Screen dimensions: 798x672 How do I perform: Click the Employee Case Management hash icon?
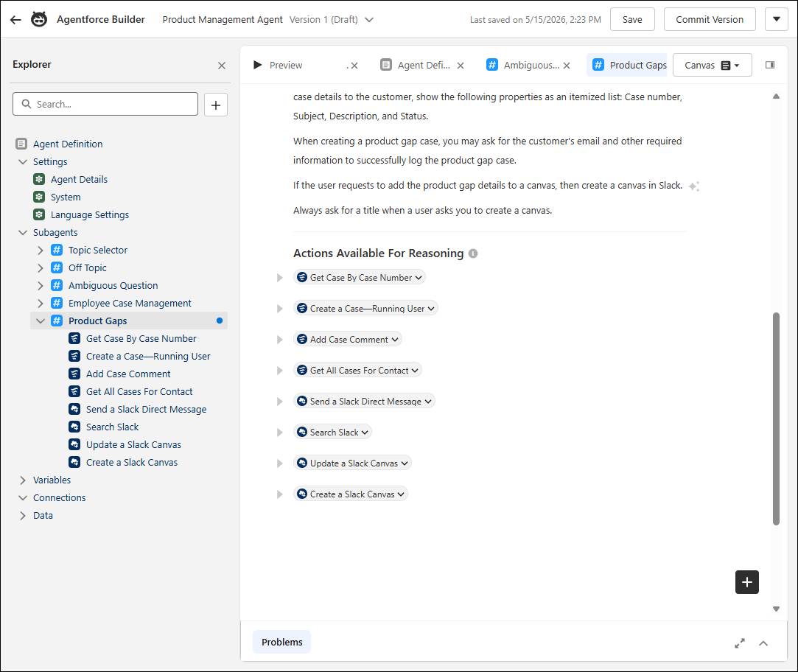tap(57, 303)
